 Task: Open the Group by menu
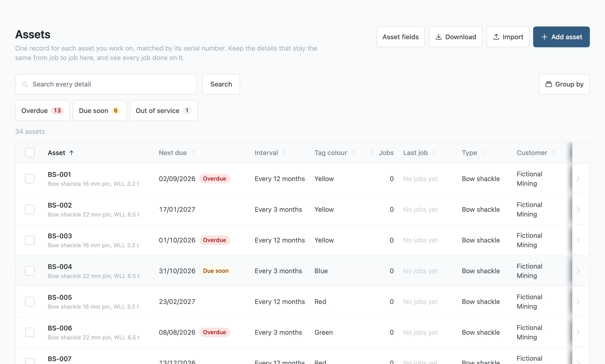[564, 84]
